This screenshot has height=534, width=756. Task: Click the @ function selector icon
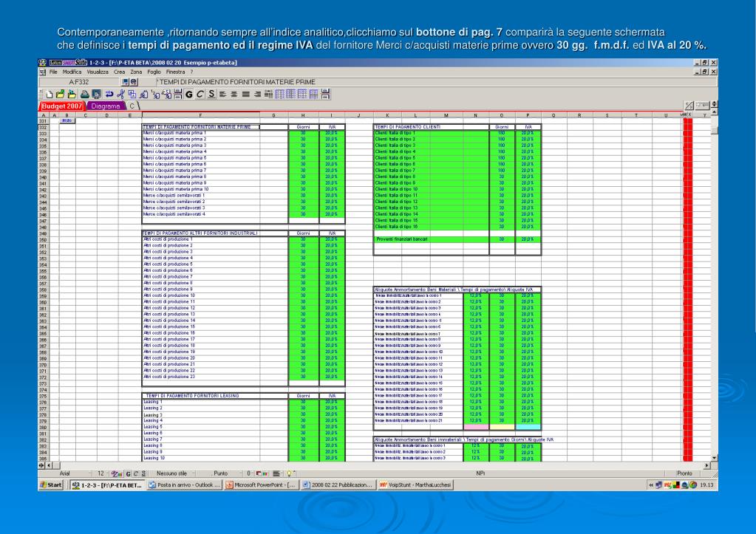[134, 82]
